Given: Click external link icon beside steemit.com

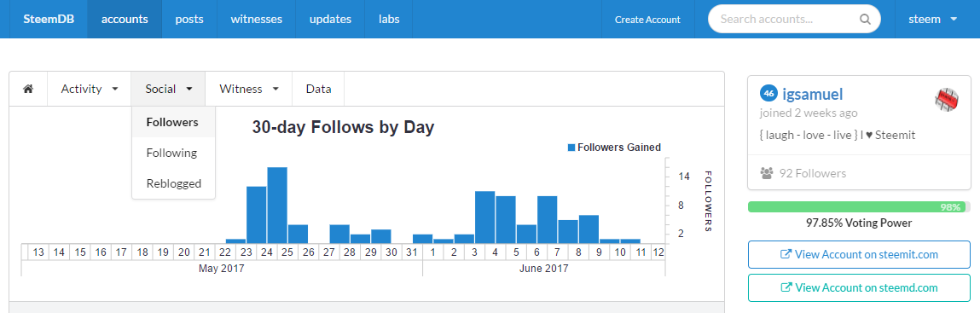Looking at the screenshot, I should pyautogui.click(x=787, y=254).
